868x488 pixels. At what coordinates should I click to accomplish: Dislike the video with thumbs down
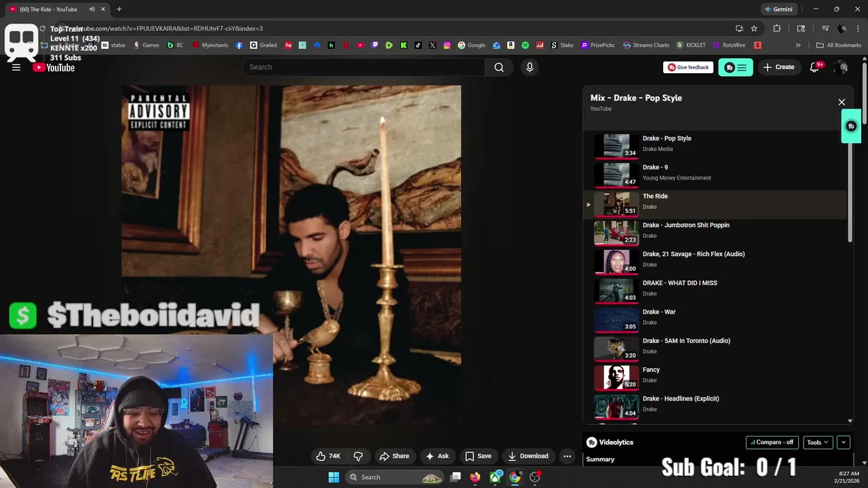[x=359, y=456]
